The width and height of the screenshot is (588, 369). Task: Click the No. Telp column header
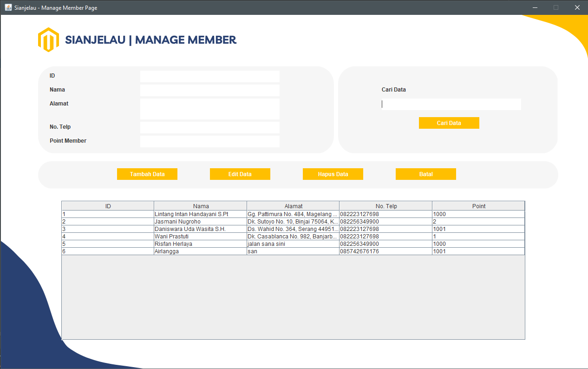[386, 206]
